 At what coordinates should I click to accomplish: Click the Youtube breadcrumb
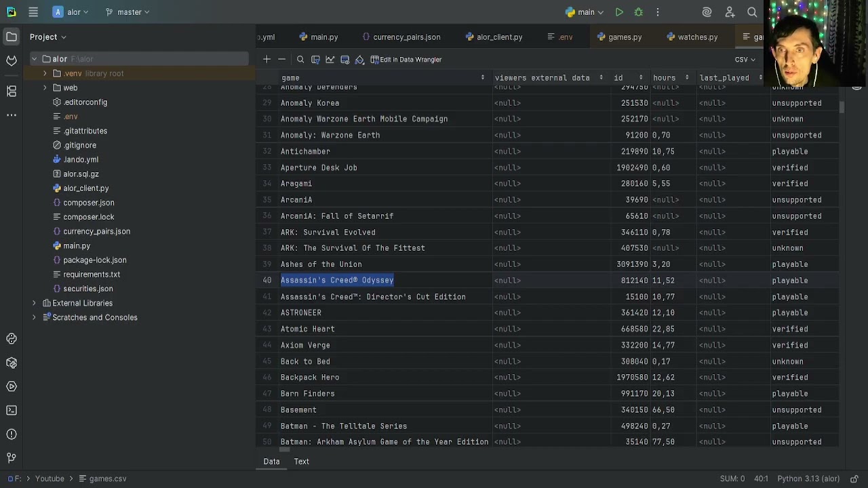pyautogui.click(x=50, y=479)
